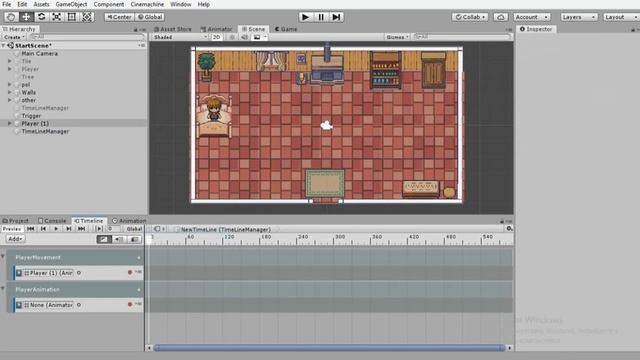Select the Hand tool

(x=11, y=17)
